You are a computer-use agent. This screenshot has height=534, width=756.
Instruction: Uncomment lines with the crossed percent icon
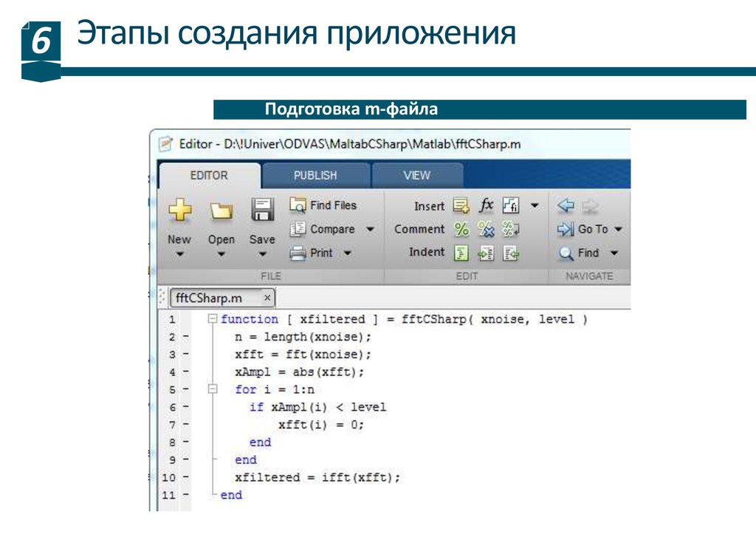click(486, 229)
